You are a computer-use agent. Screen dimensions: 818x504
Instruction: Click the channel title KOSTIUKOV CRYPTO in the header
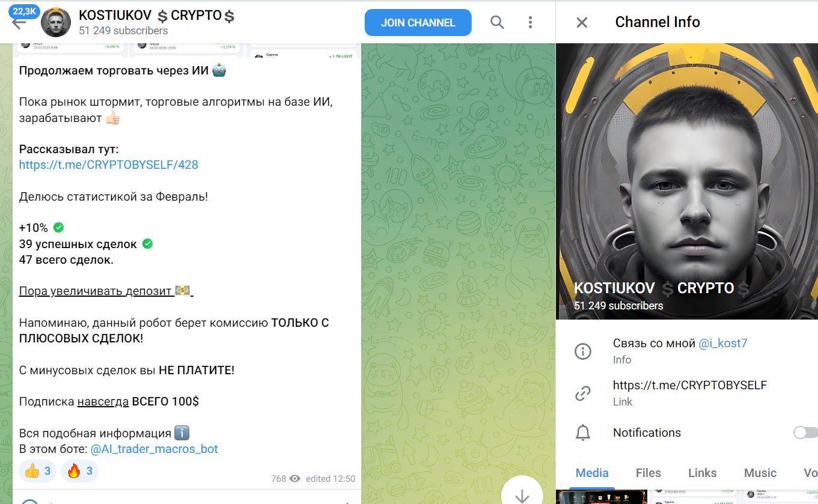tap(156, 16)
